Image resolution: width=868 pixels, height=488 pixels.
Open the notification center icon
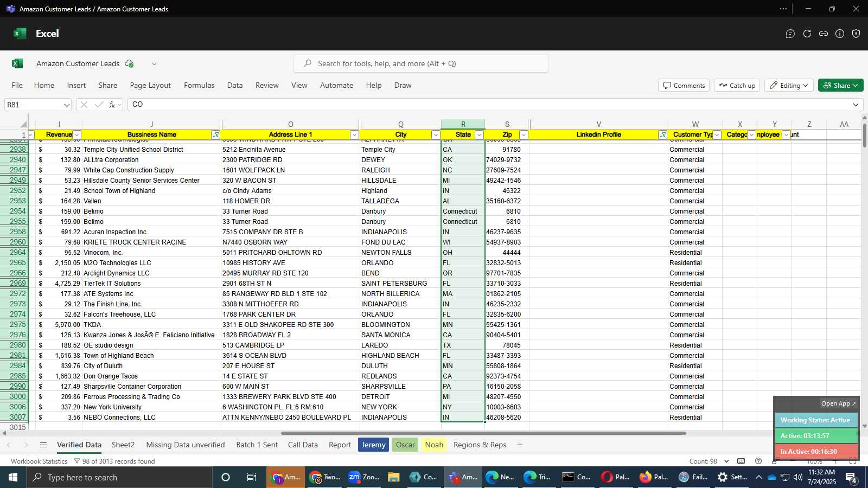click(851, 477)
